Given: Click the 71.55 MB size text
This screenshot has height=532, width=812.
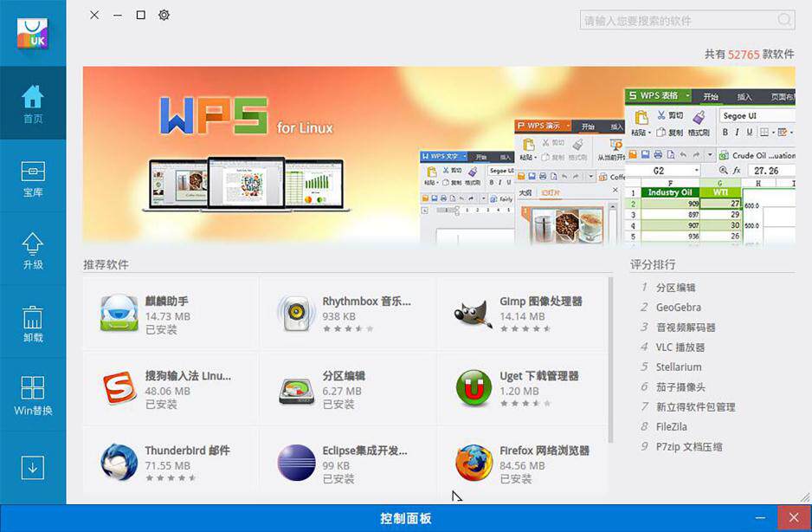Looking at the screenshot, I should pos(168,465).
